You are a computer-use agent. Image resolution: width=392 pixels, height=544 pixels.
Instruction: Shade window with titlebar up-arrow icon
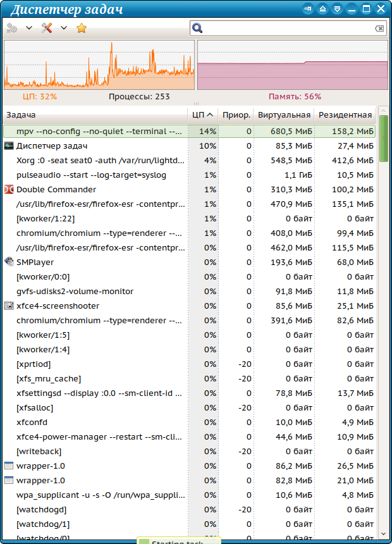(x=322, y=9)
